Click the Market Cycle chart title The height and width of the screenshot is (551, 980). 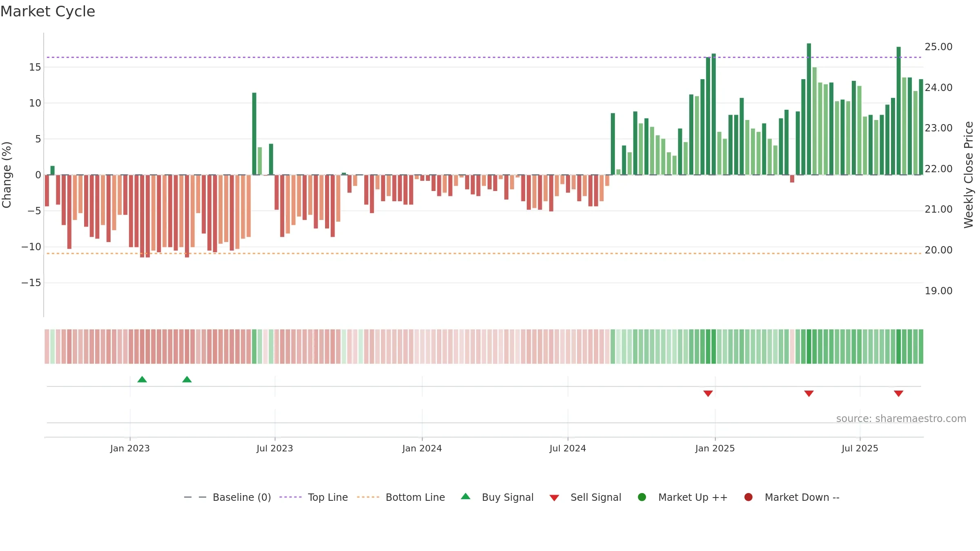point(48,11)
